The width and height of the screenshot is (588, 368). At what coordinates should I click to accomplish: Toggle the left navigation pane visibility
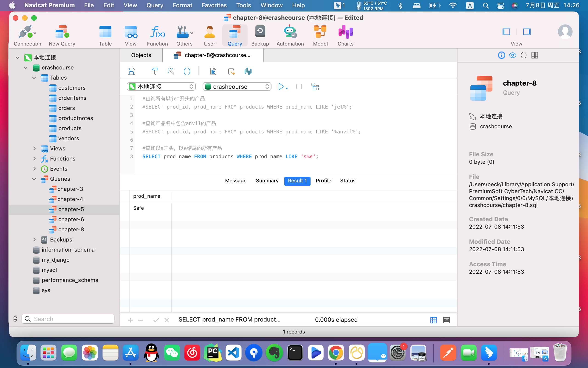pos(506,32)
